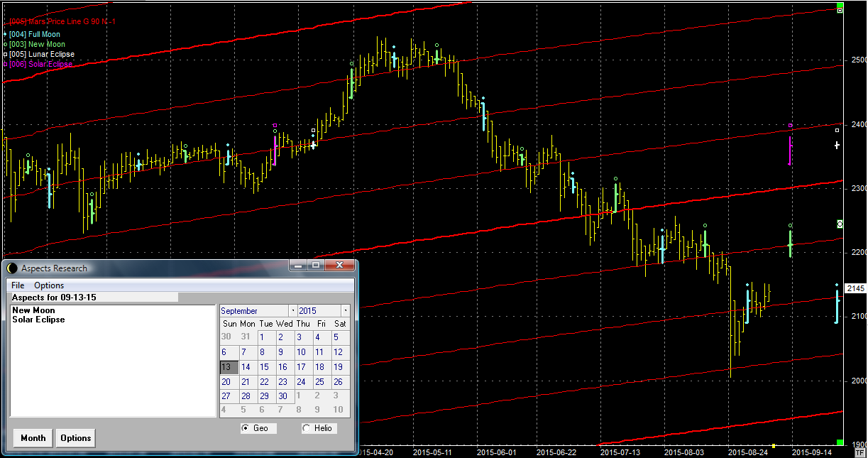Maximize the Aspects Research window
This screenshot has height=458, width=868.
click(x=316, y=266)
